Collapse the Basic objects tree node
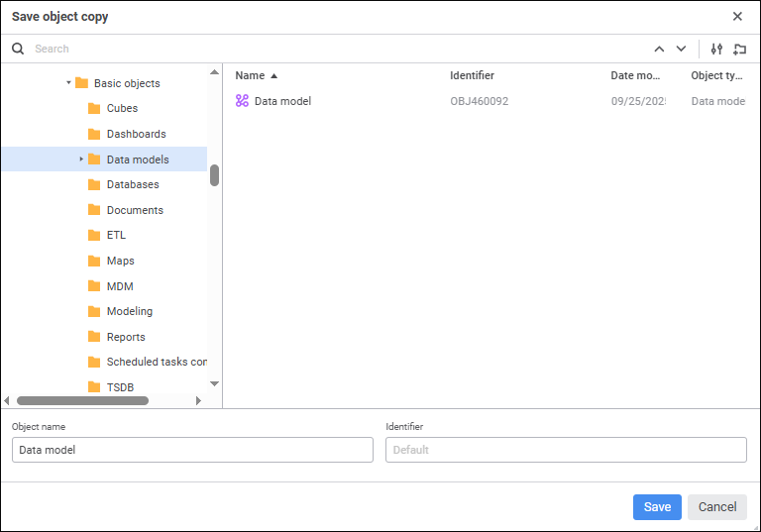The image size is (761, 532). point(68,83)
